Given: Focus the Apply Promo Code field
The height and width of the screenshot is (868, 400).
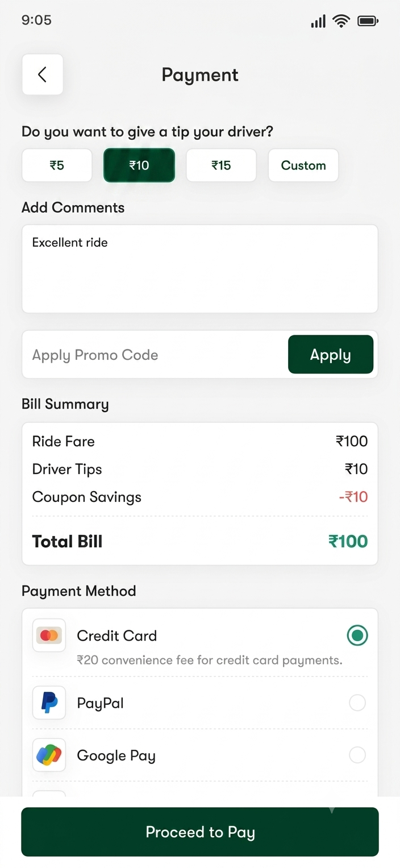Looking at the screenshot, I should point(155,355).
